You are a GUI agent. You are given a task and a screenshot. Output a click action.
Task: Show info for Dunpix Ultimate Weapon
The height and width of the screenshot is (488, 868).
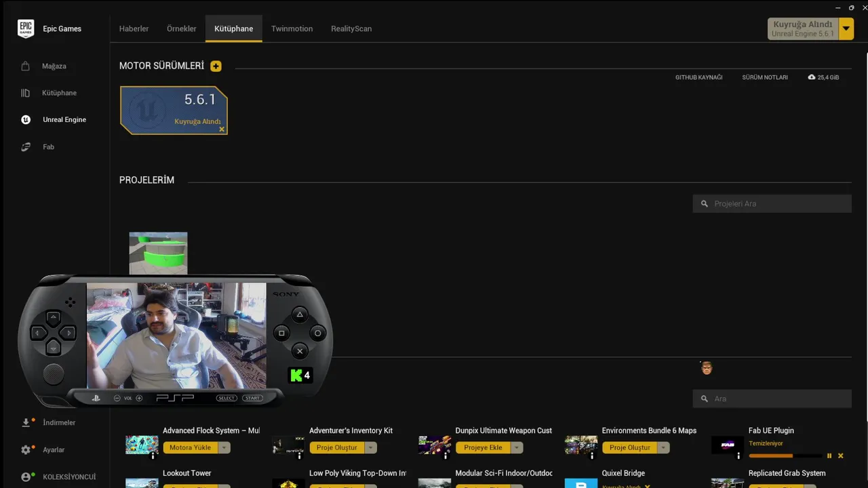point(446,456)
